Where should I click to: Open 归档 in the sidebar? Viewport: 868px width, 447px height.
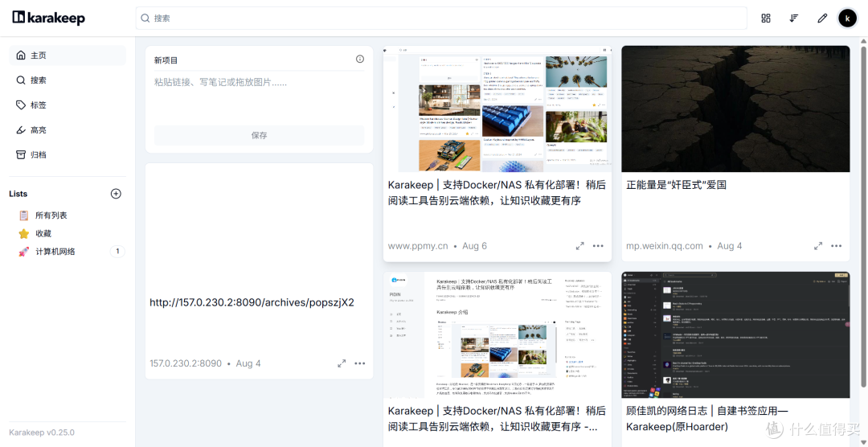68,154
